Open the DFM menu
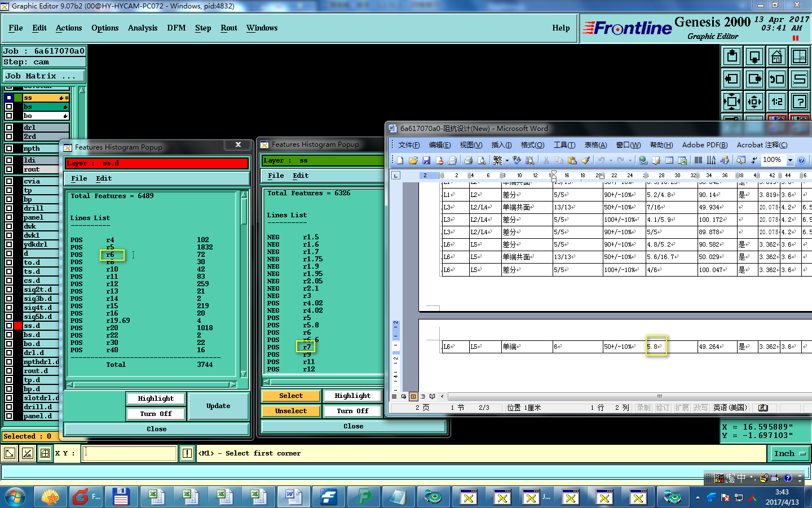 176,28
